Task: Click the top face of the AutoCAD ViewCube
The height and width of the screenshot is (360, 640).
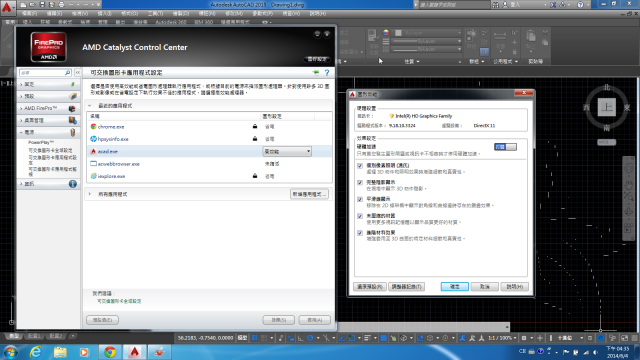Action: pos(607,108)
